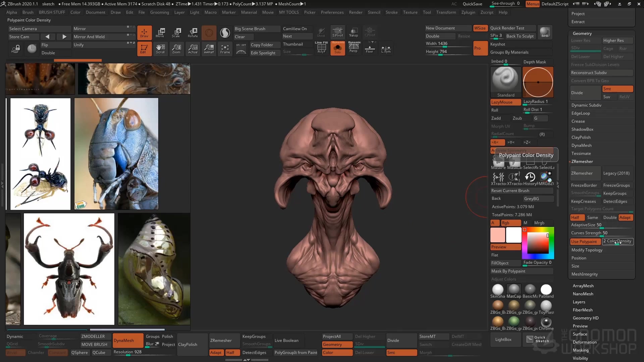Toggle the Adapt option in ZRemesher
The image size is (644, 362).
point(626,217)
